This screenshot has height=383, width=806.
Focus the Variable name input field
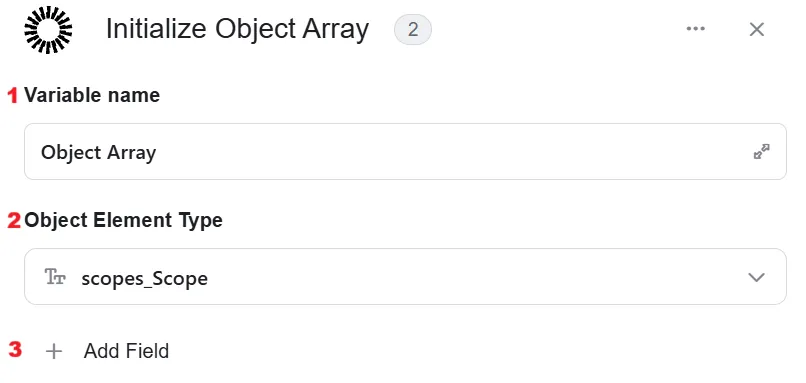(405, 151)
